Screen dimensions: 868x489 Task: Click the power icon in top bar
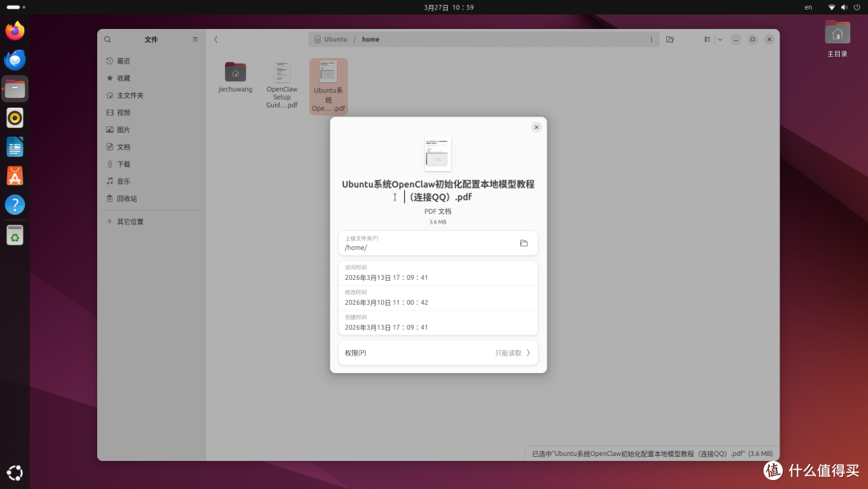(x=857, y=7)
